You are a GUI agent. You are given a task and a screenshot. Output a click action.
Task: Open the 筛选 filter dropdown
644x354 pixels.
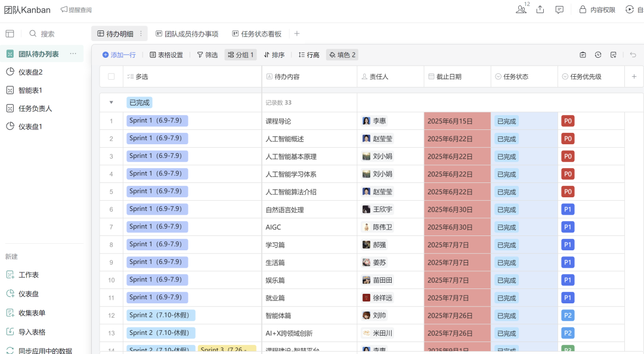(x=208, y=55)
